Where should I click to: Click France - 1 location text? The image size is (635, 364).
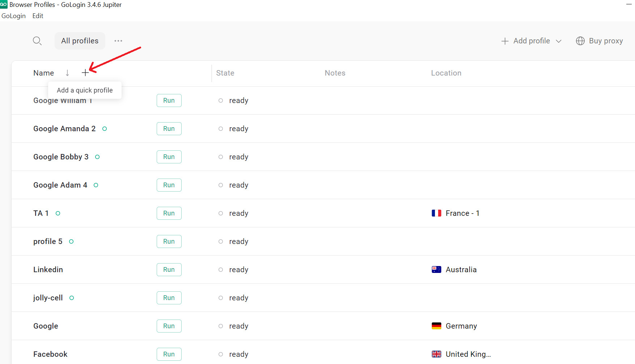(462, 213)
